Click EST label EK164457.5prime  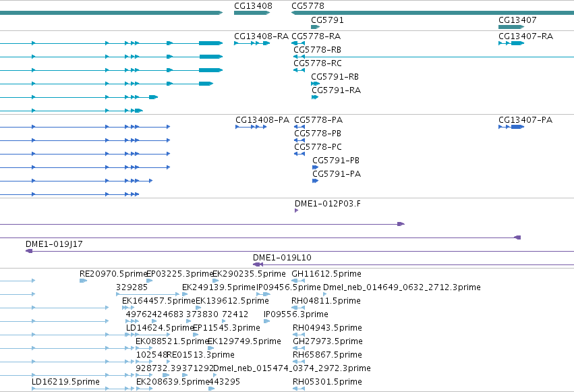click(x=159, y=301)
